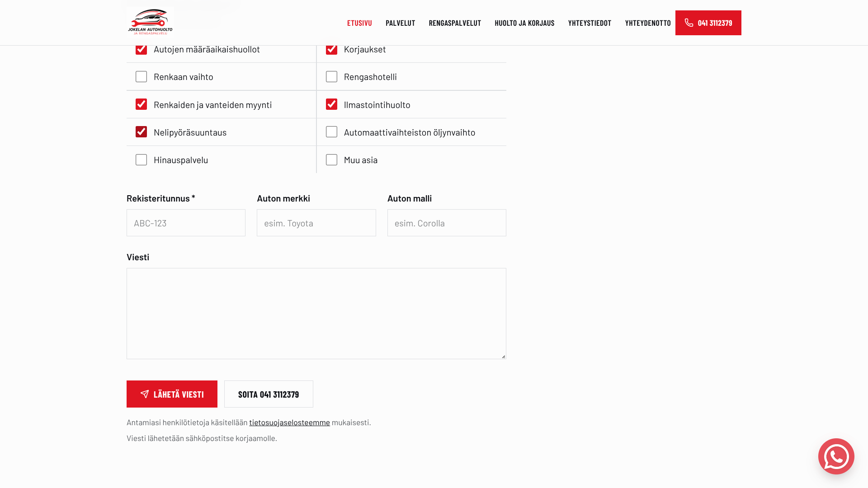This screenshot has height=488, width=868.
Task: Go to Etusivu in navigation
Action: pyautogui.click(x=359, y=23)
